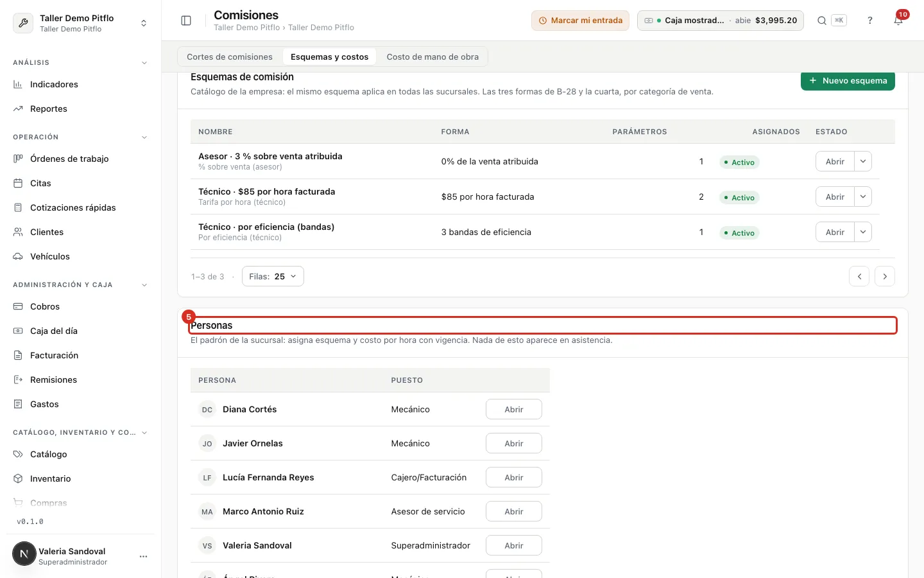
Task: Switch to Costo de mano de obra tab
Action: (x=432, y=57)
